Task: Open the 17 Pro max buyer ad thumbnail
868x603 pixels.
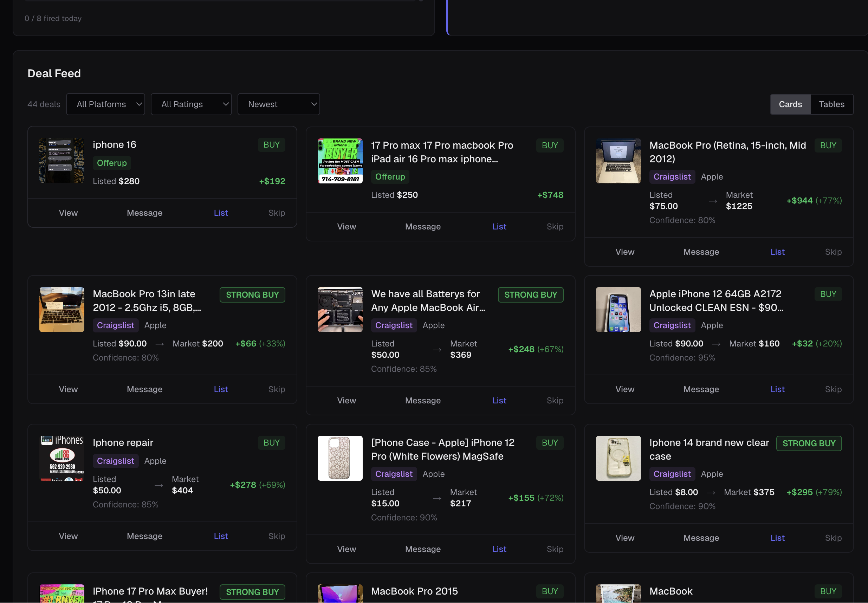Action: 340,161
